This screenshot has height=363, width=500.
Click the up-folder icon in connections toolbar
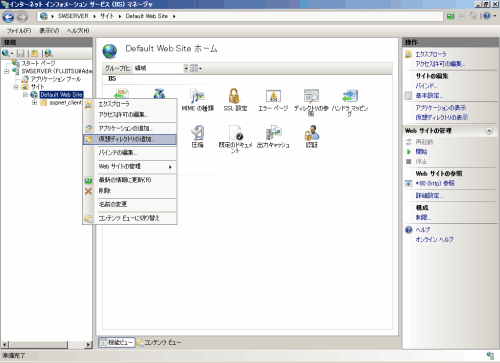(x=34, y=53)
